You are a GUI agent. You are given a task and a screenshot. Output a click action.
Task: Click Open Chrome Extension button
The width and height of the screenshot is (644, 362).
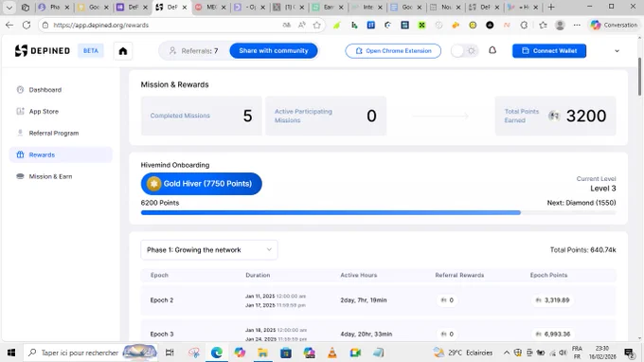393,51
